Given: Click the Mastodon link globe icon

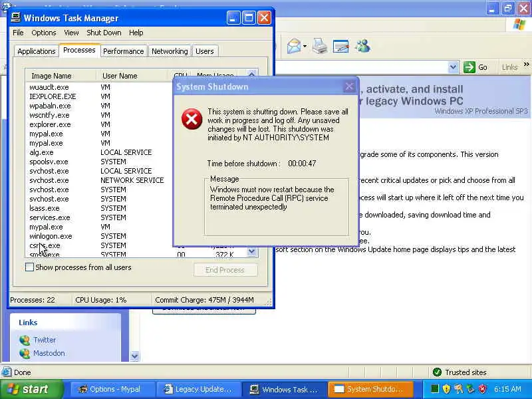Looking at the screenshot, I should coord(25,354).
